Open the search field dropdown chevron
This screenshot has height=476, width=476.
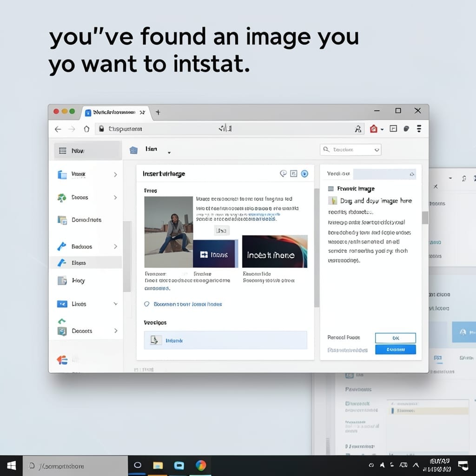point(377,150)
